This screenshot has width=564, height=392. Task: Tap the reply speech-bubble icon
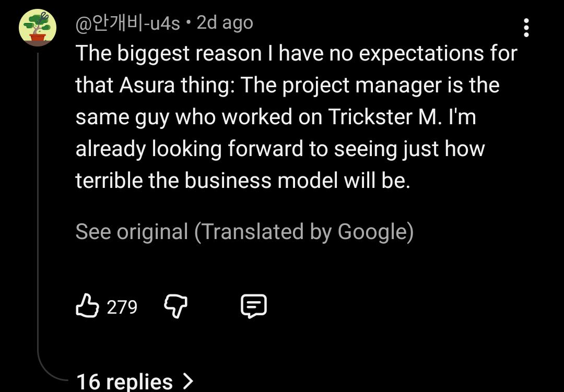tap(254, 306)
